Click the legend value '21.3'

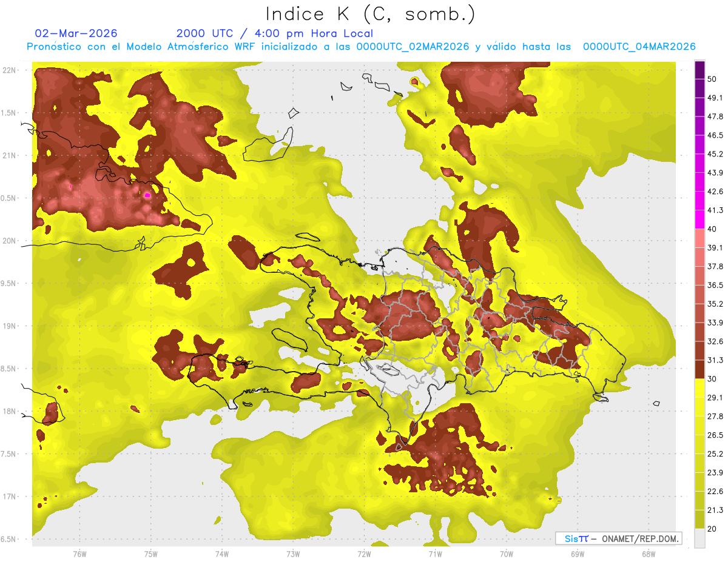715,510
